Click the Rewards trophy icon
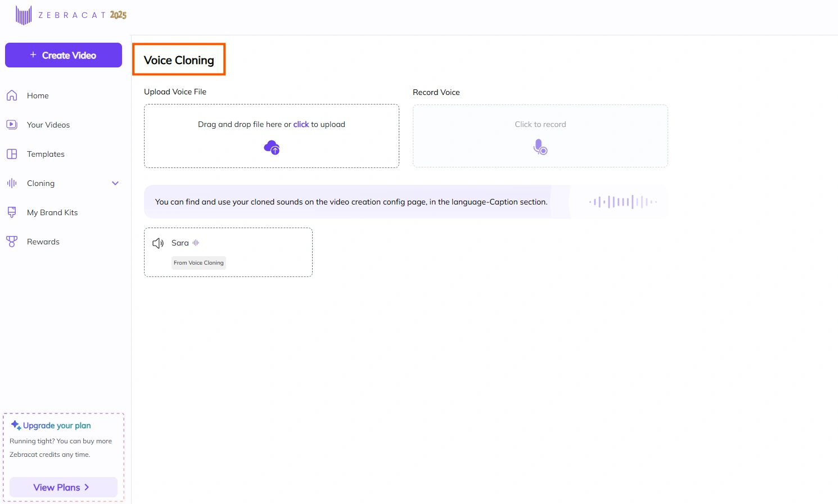 click(x=12, y=242)
